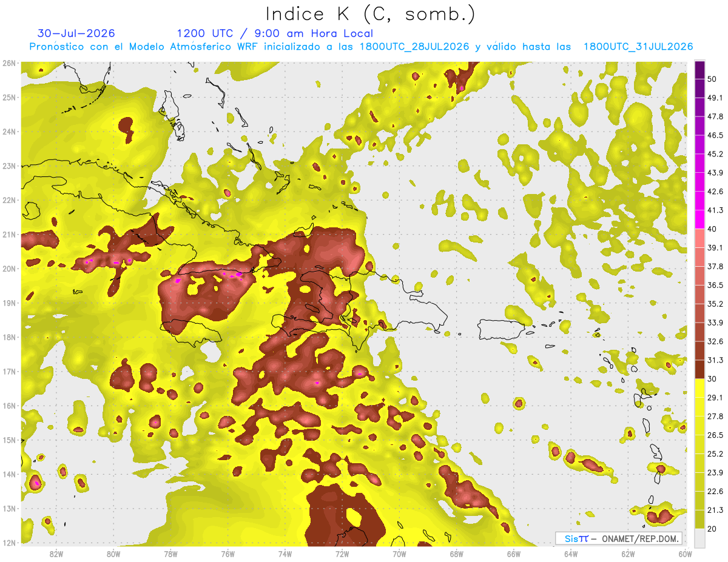Click the 'SisTT – ONAMET/REP.DOM.' credit box
Image resolution: width=728 pixels, height=562 pixels.
click(x=618, y=538)
